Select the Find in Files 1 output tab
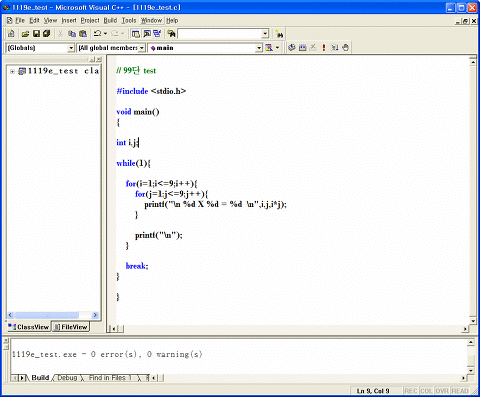This screenshot has width=480, height=397. coord(110,378)
